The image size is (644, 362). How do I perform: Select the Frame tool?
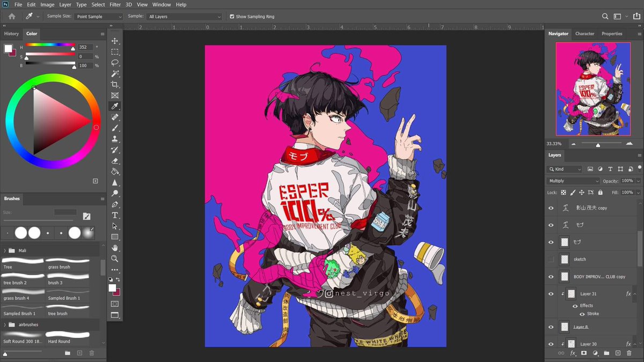coord(115,95)
